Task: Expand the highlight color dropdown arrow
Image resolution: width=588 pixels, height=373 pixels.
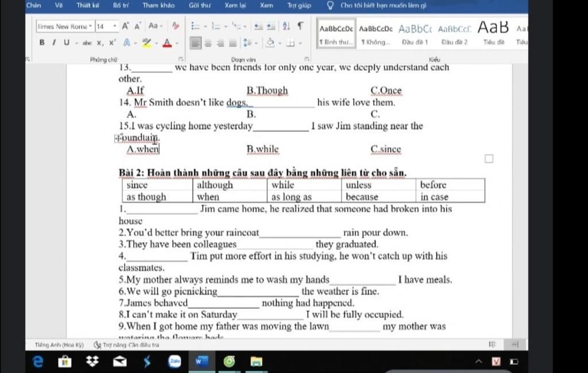Action: pos(156,44)
